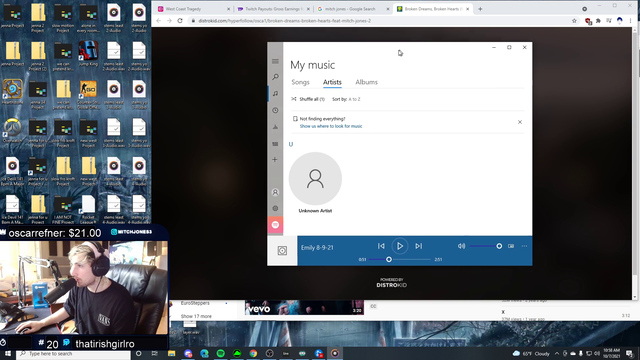
Task: Play the Emily 8-9-21 track
Action: tap(400, 246)
